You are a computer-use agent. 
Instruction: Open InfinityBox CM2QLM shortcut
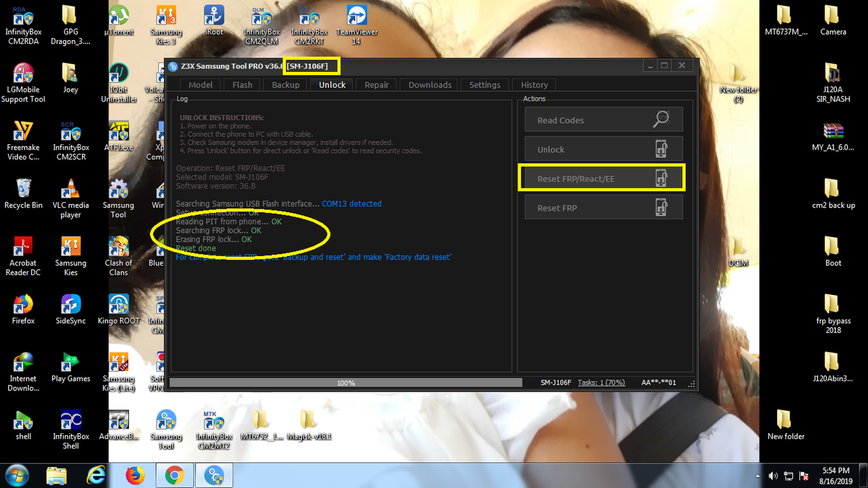click(x=262, y=26)
